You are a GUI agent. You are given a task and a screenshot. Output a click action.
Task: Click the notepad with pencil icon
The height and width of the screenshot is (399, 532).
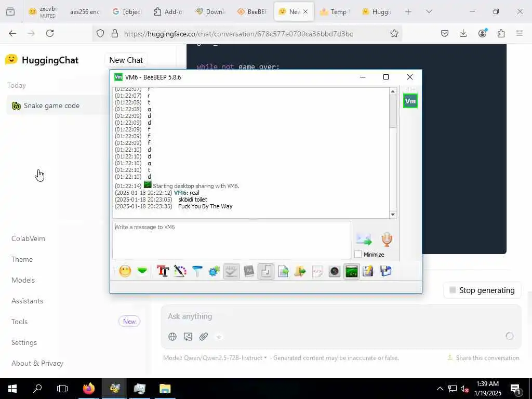click(368, 271)
